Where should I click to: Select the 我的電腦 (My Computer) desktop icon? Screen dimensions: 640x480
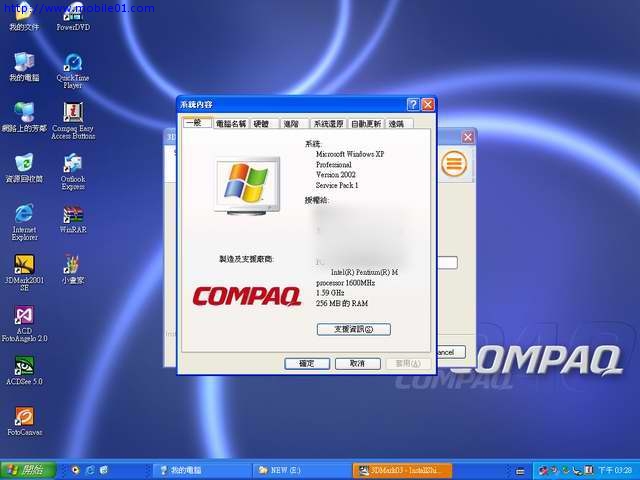pyautogui.click(x=24, y=67)
